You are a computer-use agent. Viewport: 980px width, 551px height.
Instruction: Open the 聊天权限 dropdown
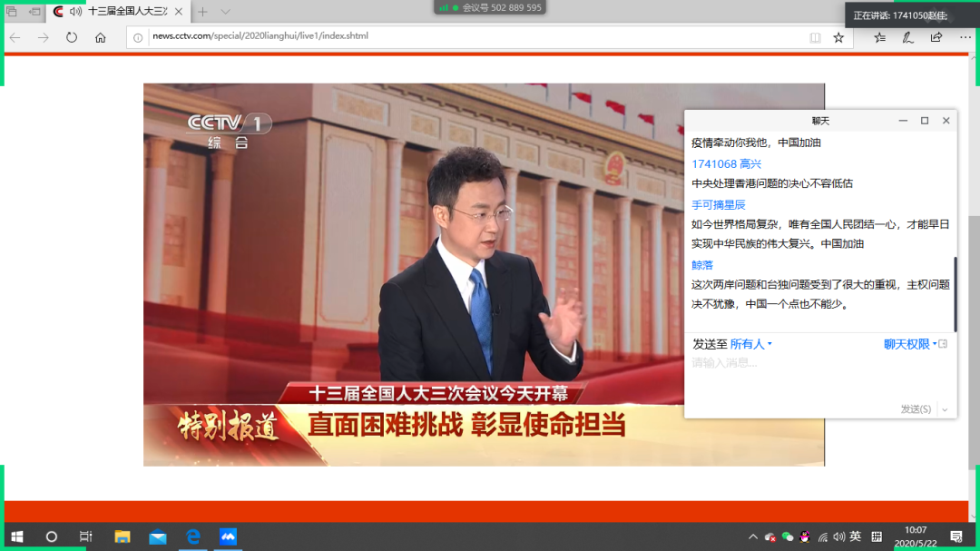[x=910, y=344]
